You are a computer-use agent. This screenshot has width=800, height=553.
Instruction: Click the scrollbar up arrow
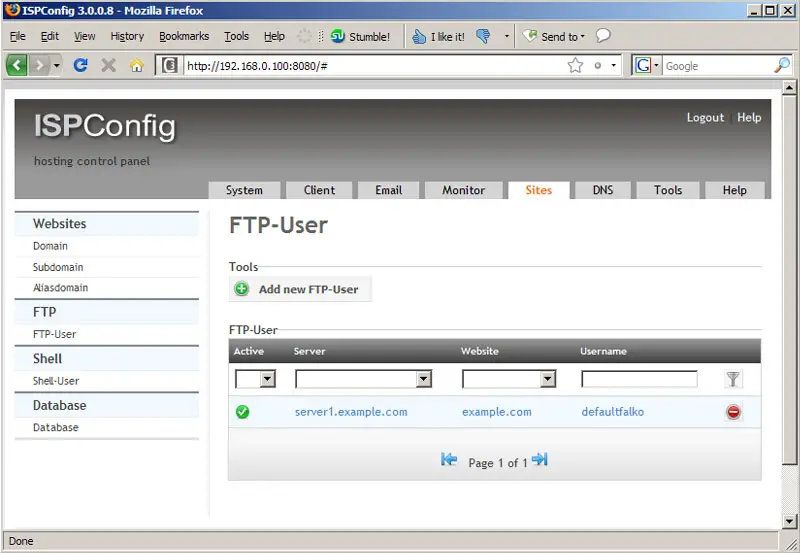point(789,88)
